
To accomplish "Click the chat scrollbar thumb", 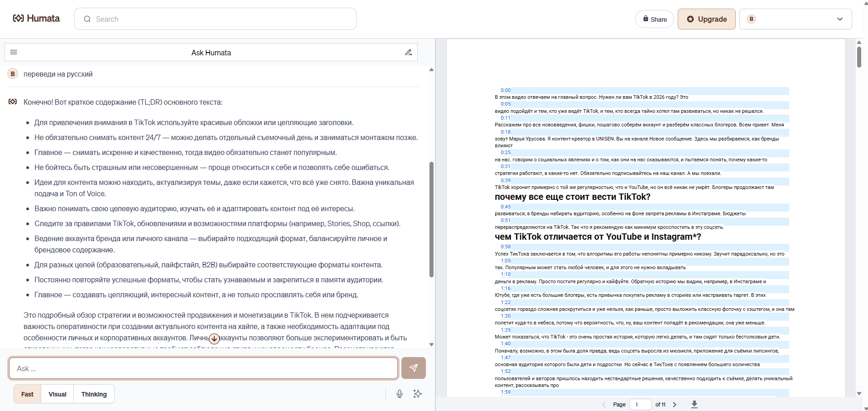I will click(431, 219).
